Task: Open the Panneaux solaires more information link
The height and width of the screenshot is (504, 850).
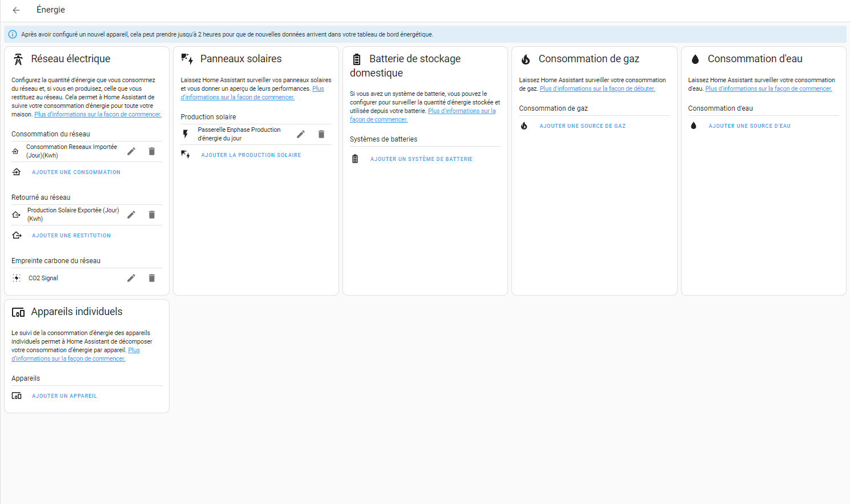Action: 237,97
